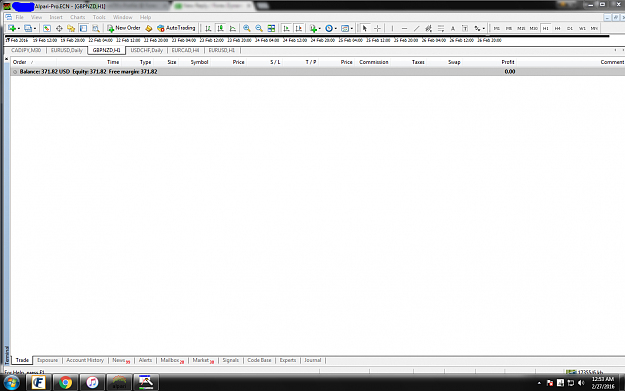Switch timeframe to M1
625x391 pixels.
497,28
